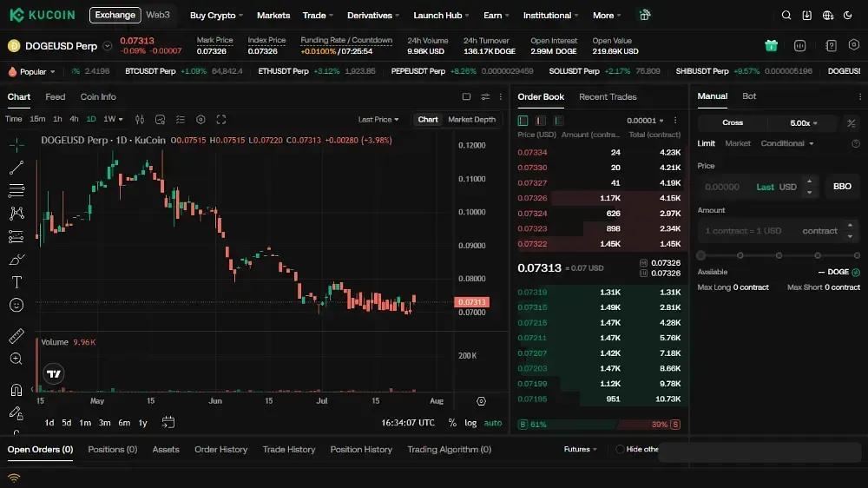868x488 pixels.
Task: Click the BBO button
Action: point(842,187)
